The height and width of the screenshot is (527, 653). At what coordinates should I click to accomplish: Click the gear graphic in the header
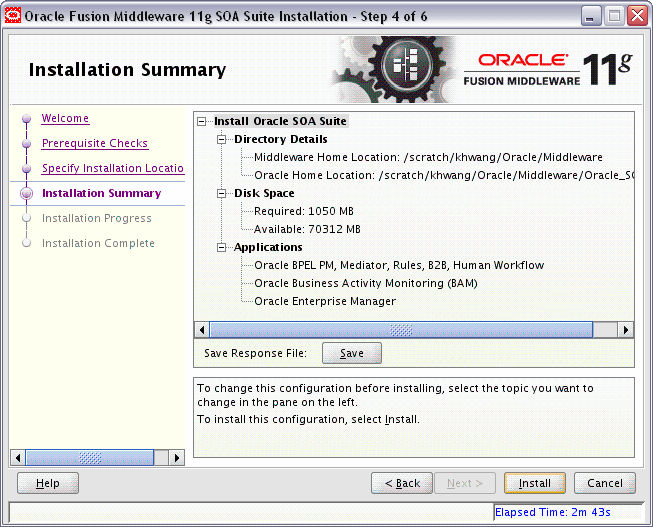point(395,69)
